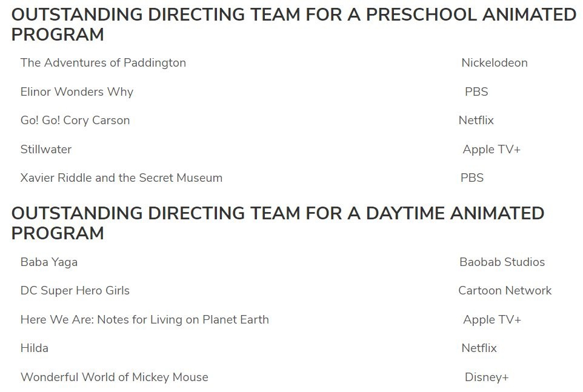
Task: Click PBS beside Elinor Wonders Why
Action: click(476, 92)
